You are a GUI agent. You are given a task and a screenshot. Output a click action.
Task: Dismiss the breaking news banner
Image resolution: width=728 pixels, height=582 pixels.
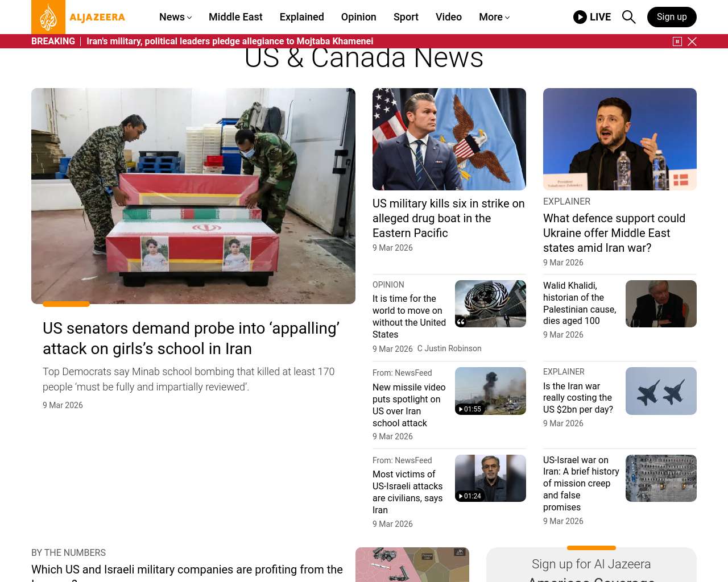click(692, 41)
